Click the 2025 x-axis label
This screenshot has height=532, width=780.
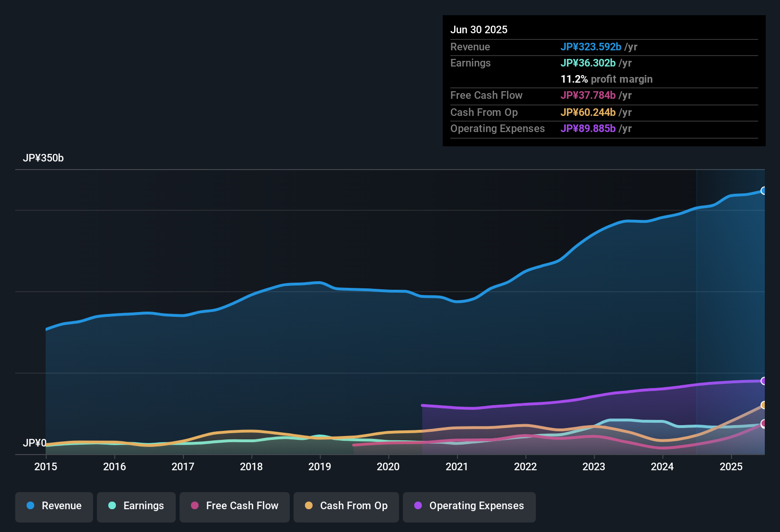(731, 467)
